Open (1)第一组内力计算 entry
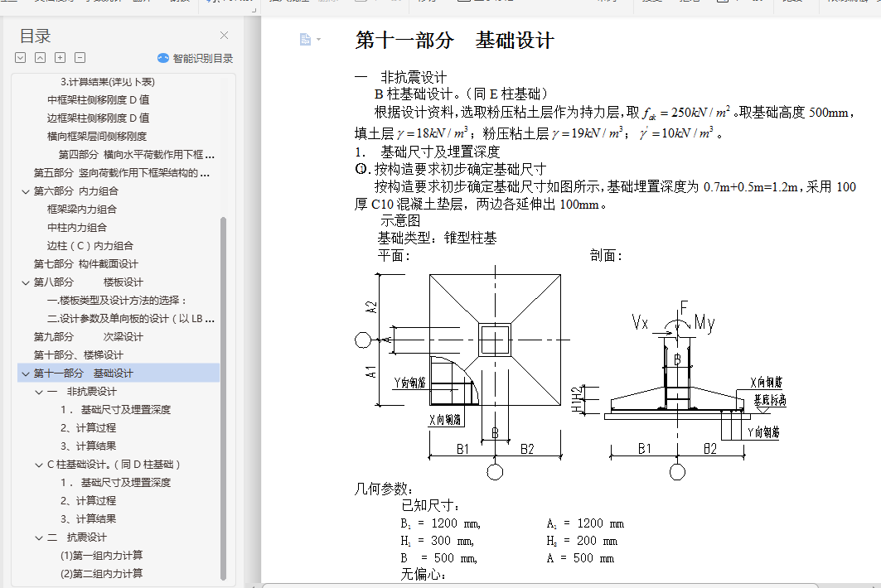 pyautogui.click(x=102, y=556)
